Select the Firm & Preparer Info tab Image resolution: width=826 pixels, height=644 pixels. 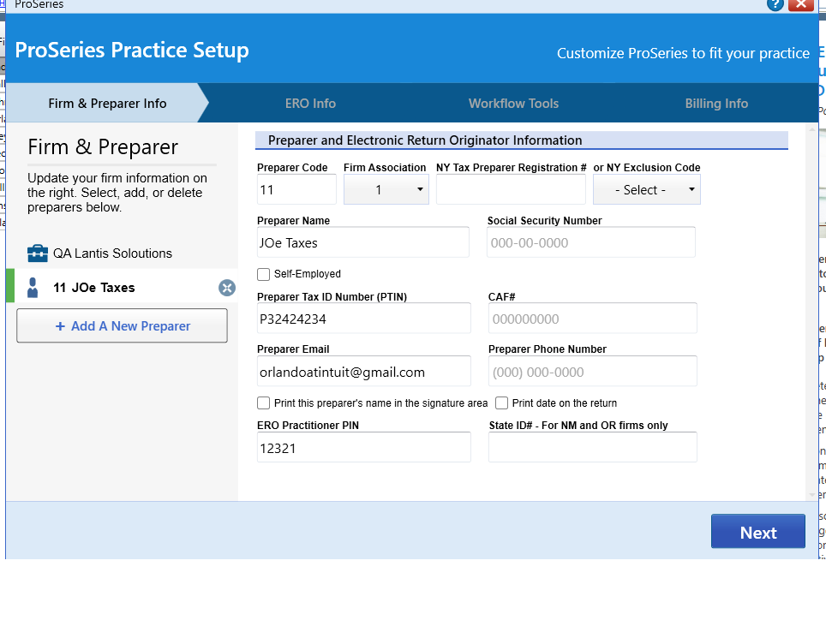106,102
